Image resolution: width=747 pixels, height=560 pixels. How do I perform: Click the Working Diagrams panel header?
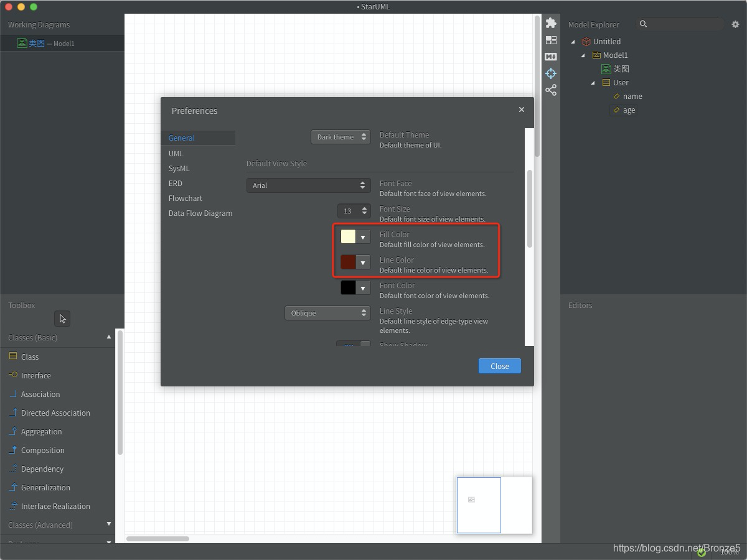click(39, 25)
